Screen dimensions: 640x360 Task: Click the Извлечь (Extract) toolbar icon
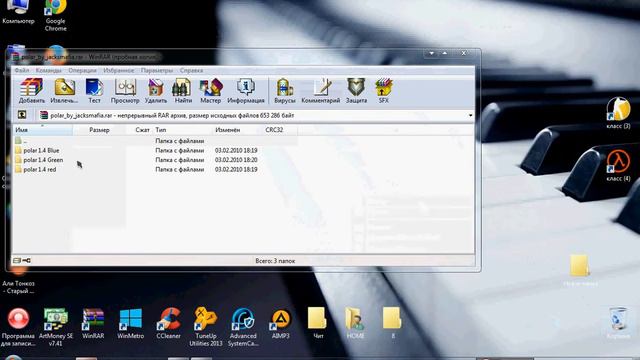(x=64, y=90)
